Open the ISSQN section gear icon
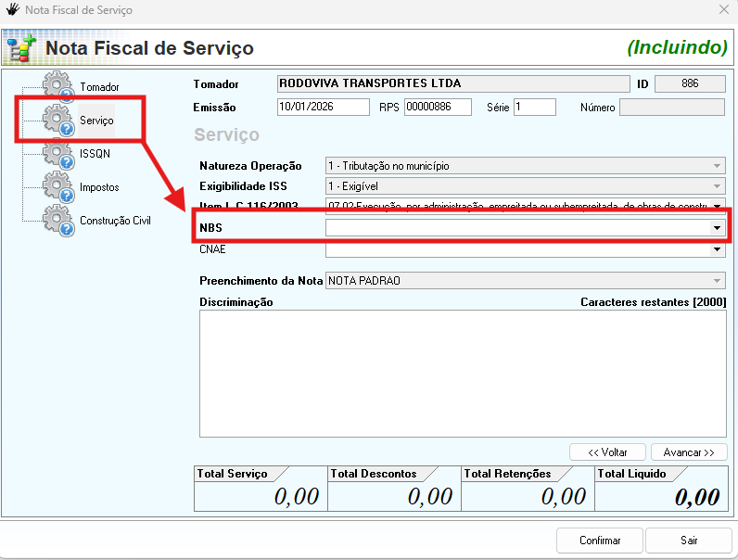The height and width of the screenshot is (560, 738). [x=58, y=153]
